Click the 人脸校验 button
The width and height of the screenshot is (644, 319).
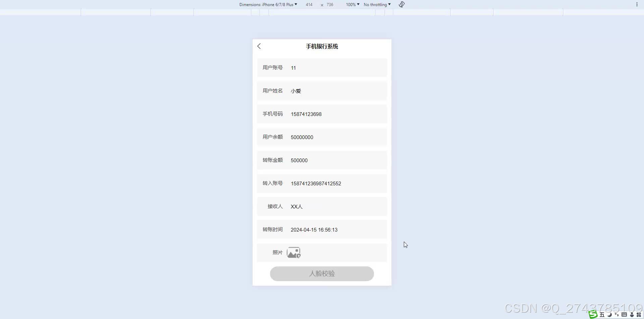coord(322,274)
